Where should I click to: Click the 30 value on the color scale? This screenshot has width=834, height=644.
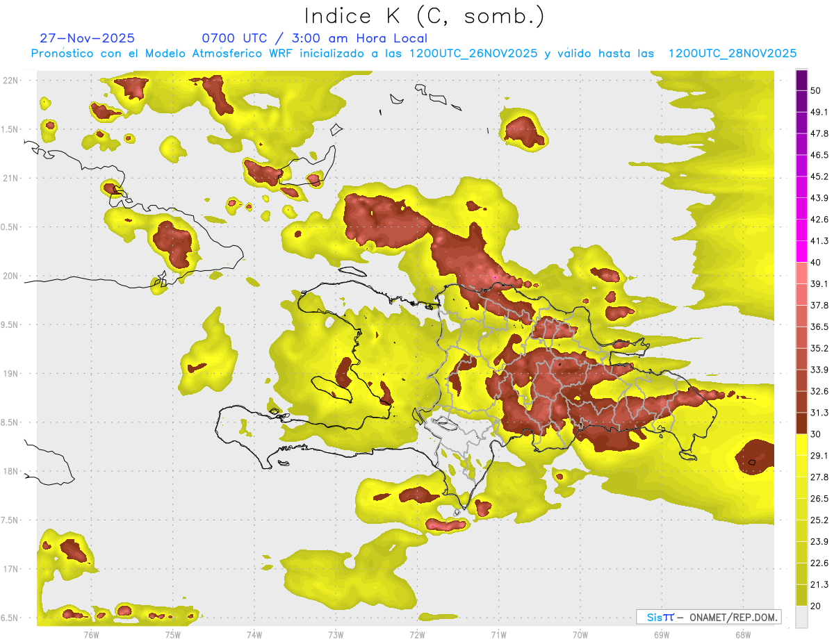pyautogui.click(x=817, y=434)
